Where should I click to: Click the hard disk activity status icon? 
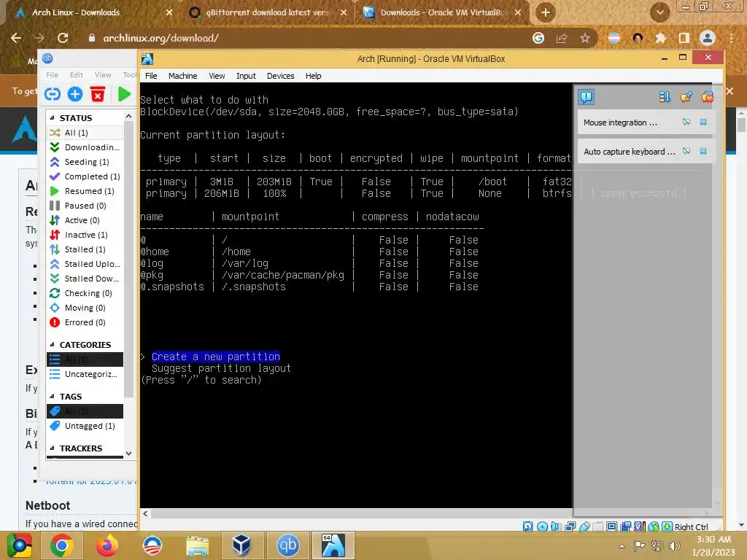coord(527,526)
